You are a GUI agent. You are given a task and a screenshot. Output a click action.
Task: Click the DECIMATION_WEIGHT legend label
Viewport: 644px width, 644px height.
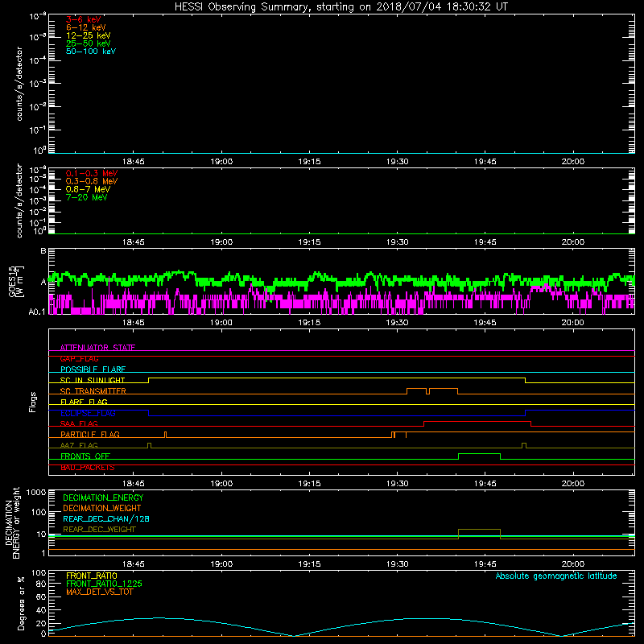[x=102, y=508]
